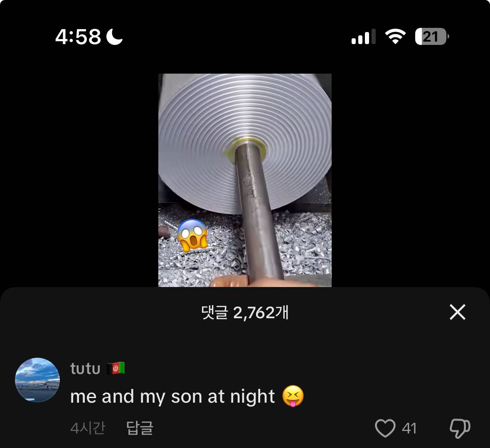
Task: Tap the 41 likes count
Action: click(x=409, y=428)
